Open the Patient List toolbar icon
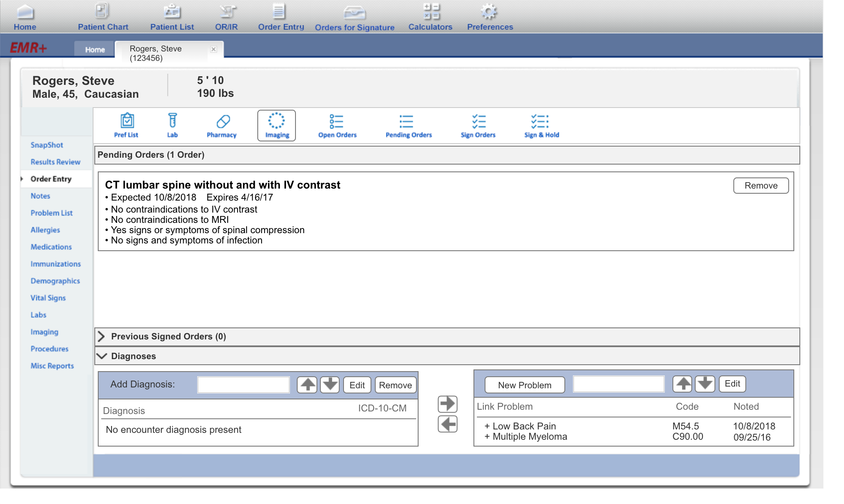Screen dimensions: 844x504 click(x=172, y=17)
